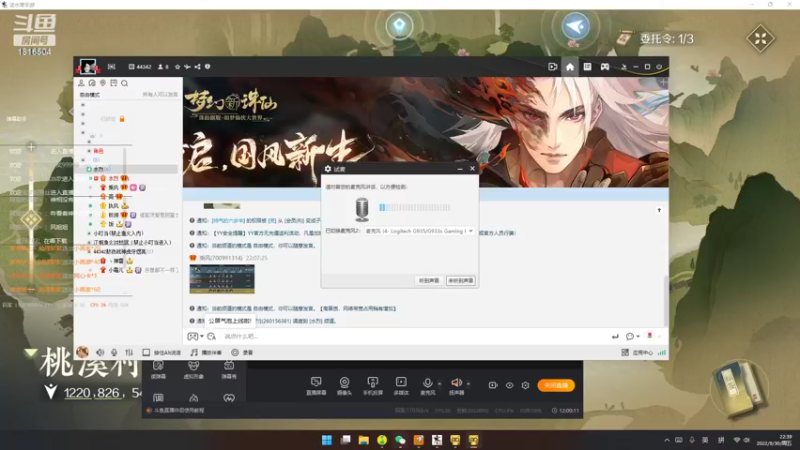Viewport: 800px width, 450px height.
Task: Expand the arrow beside the emoji picker
Action: tap(202, 336)
